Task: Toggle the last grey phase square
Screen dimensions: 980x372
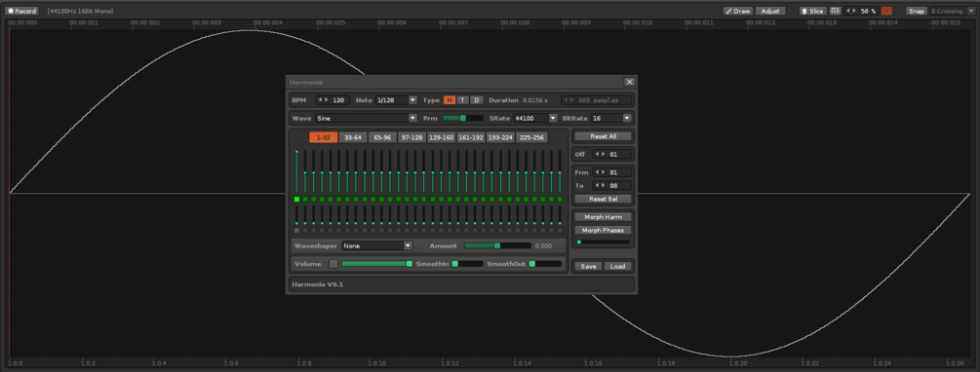Action: pyautogui.click(x=560, y=231)
